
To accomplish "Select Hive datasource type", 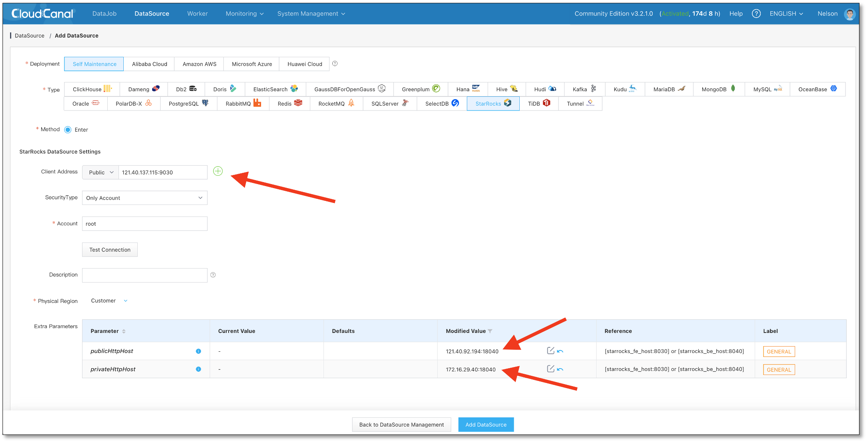I will click(507, 89).
